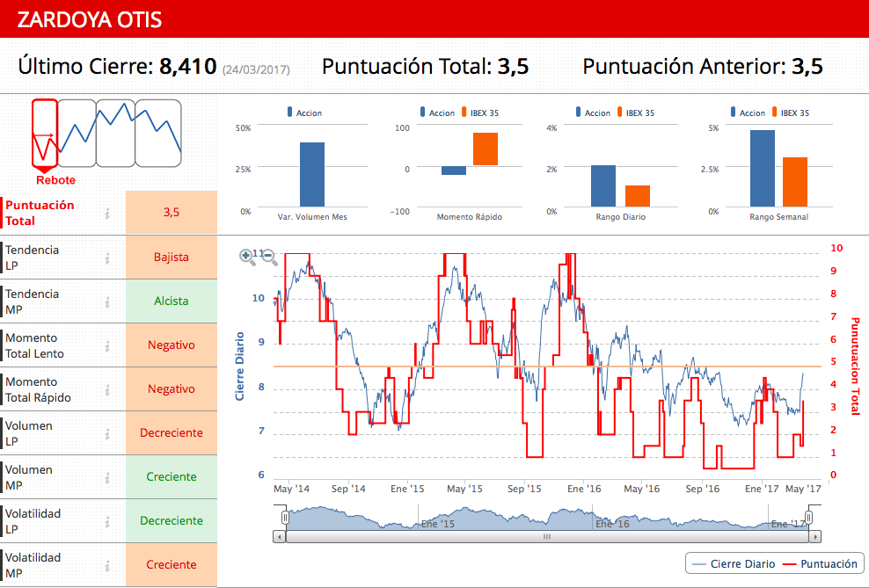Click the chart zoom-out magnifier icon
The image size is (869, 588).
[269, 257]
